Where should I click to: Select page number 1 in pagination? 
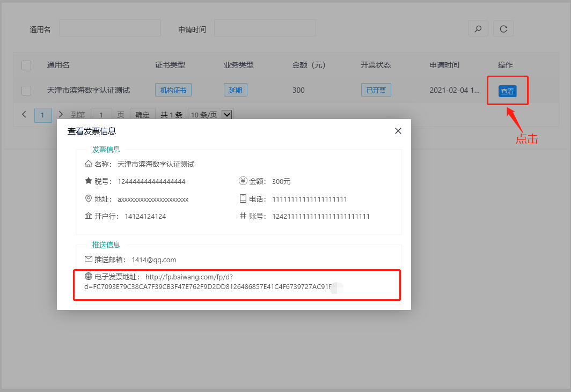(43, 115)
